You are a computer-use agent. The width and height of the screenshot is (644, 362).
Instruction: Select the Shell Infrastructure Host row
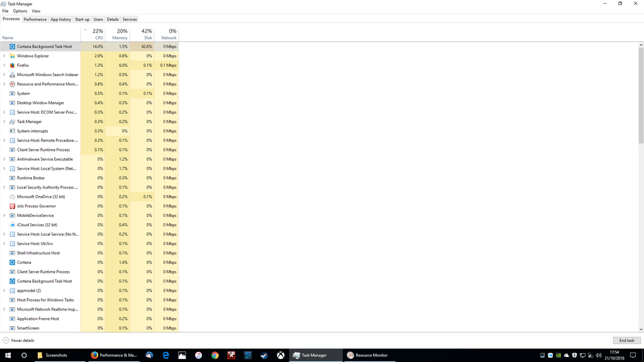click(89, 253)
